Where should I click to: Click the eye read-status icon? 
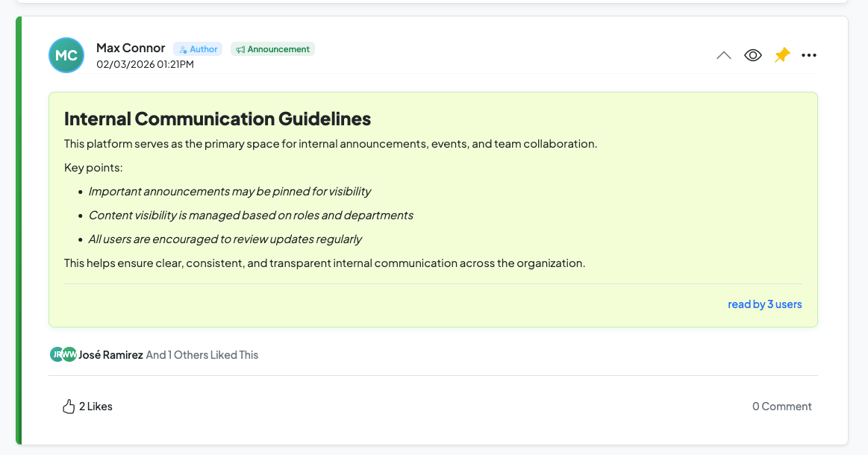[x=752, y=54]
